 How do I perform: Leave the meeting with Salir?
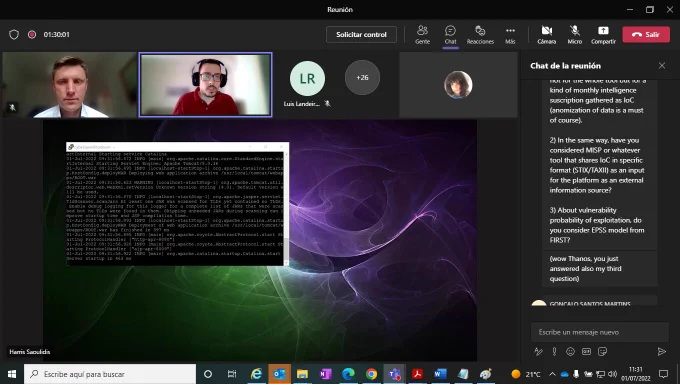646,35
